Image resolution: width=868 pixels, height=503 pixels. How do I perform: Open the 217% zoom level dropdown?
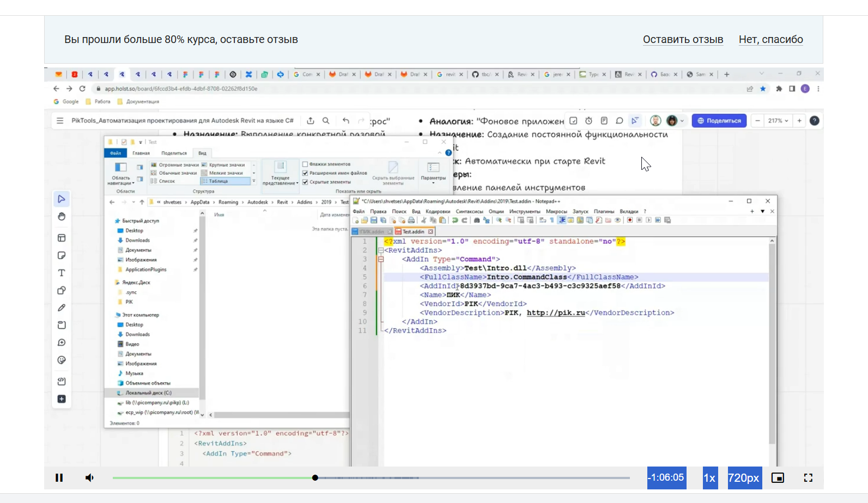[x=778, y=121]
